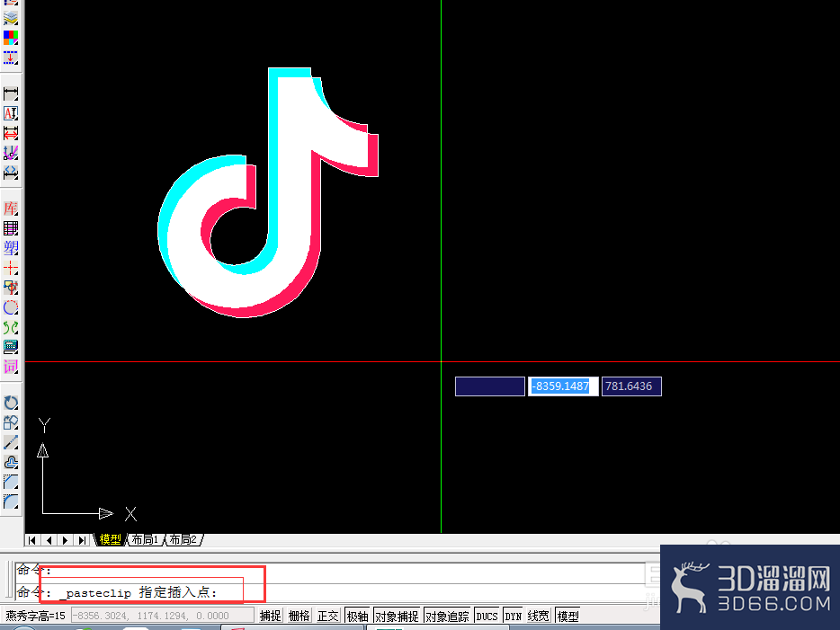Toggle 栅格 grid display
The image size is (840, 630).
tap(299, 617)
